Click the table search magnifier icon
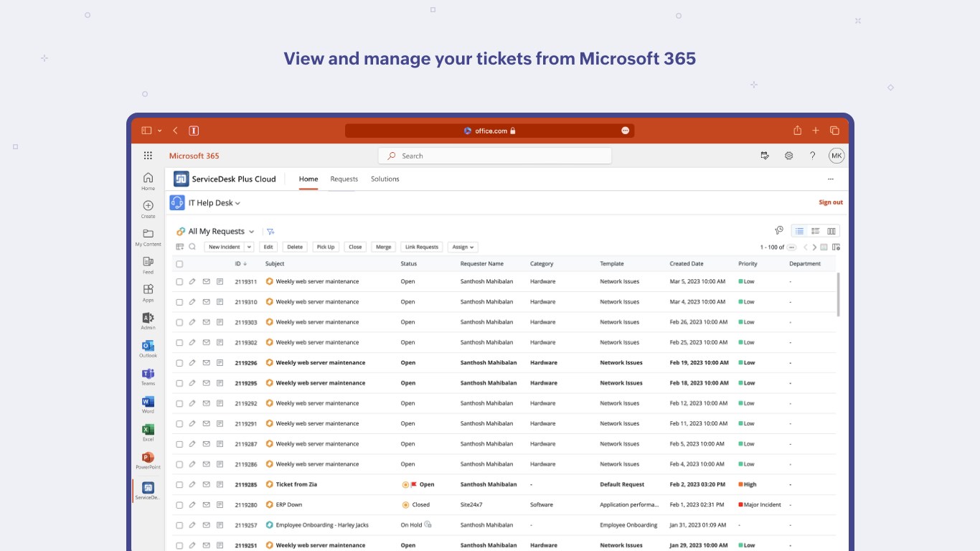The height and width of the screenshot is (551, 980). [192, 247]
